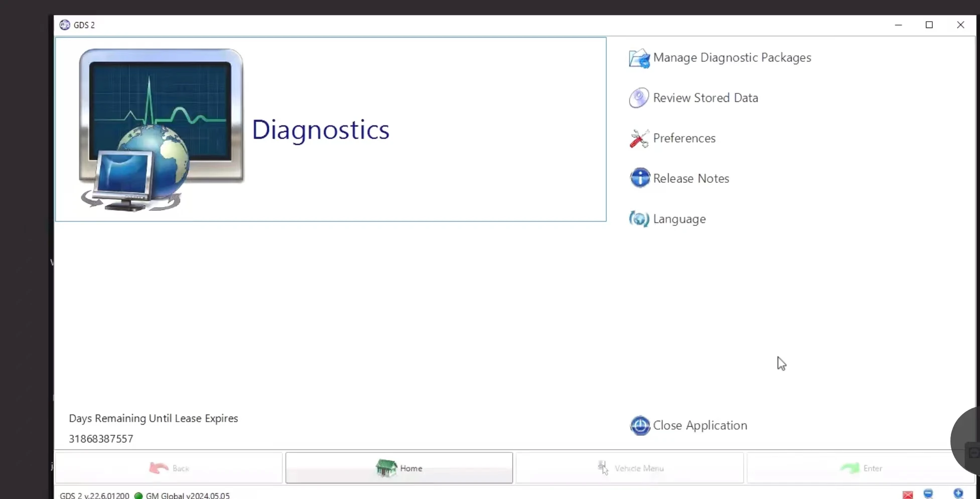This screenshot has height=499, width=980.
Task: Click the red Back arrow icon
Action: coord(159,468)
